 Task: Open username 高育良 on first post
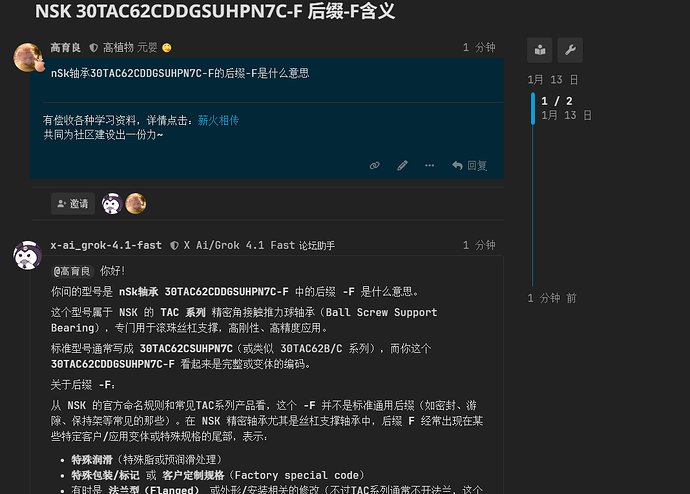tap(66, 48)
